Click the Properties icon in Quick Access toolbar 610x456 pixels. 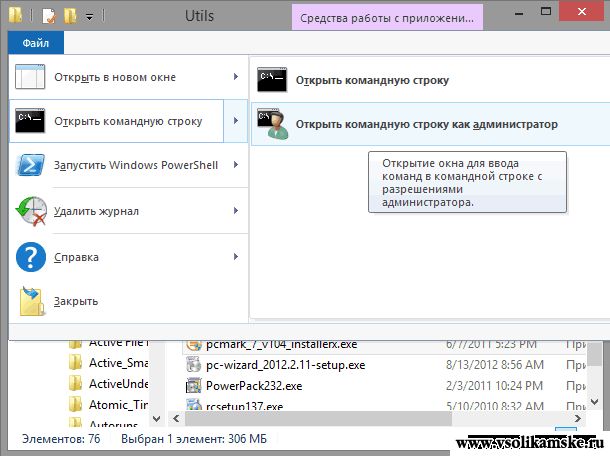(47, 16)
